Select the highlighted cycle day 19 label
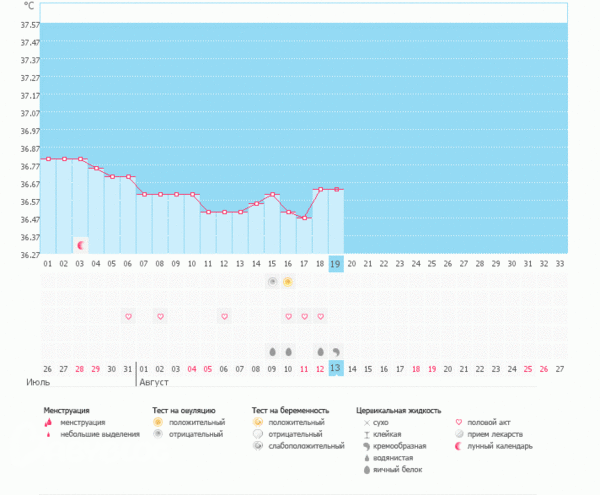Image resolution: width=600 pixels, height=495 pixels. click(x=336, y=263)
